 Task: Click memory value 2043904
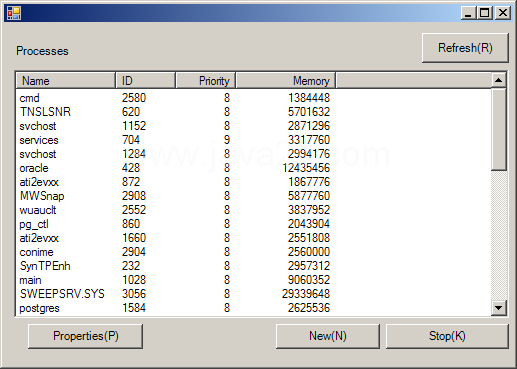[x=309, y=224]
